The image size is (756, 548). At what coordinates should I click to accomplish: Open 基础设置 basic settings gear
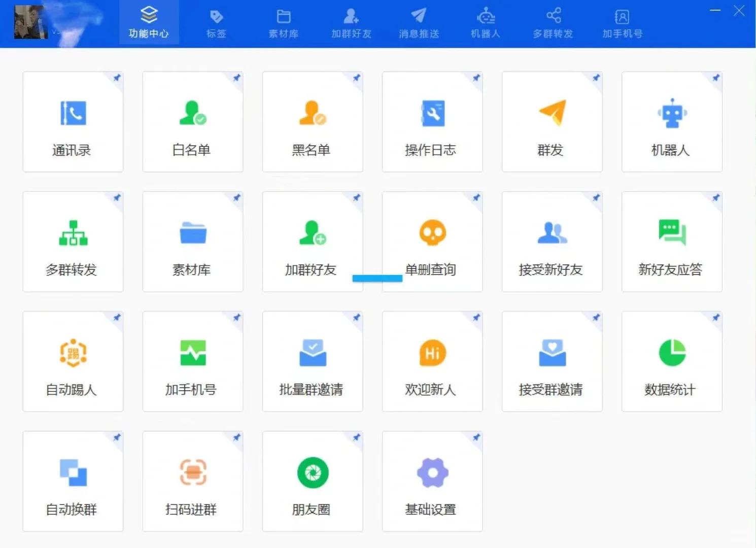[432, 481]
